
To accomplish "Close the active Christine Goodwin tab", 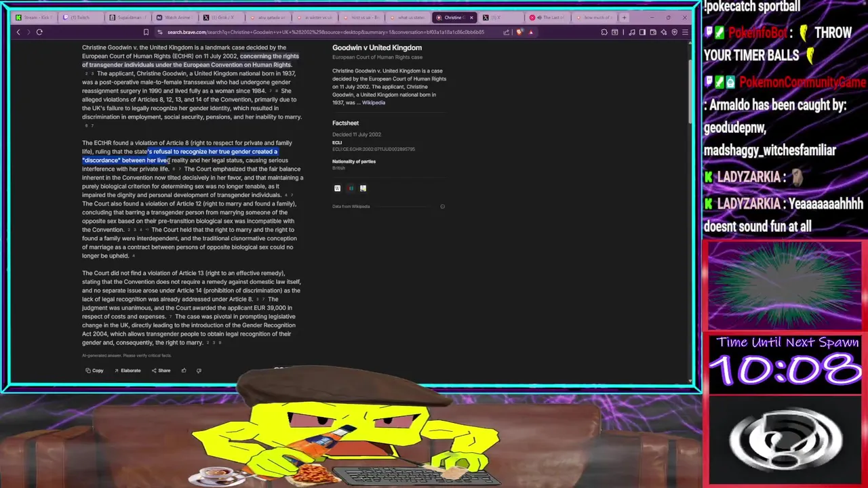I will [x=471, y=17].
